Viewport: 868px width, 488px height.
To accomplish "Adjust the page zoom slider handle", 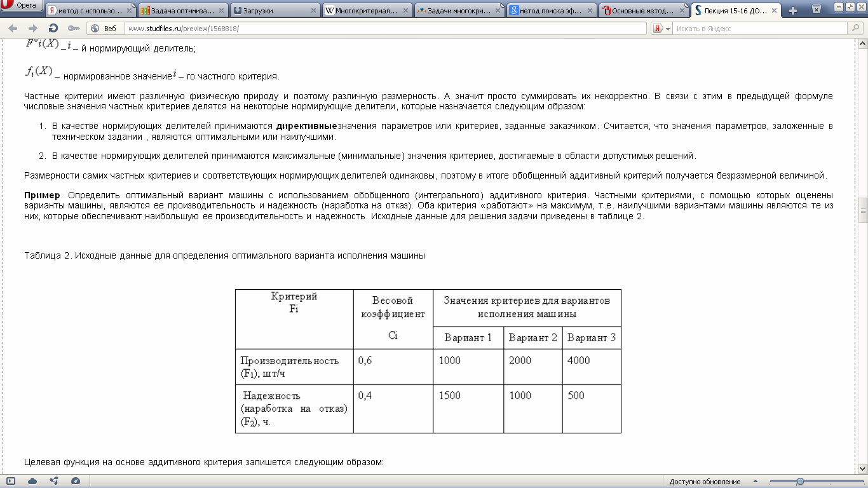I will pos(800,481).
